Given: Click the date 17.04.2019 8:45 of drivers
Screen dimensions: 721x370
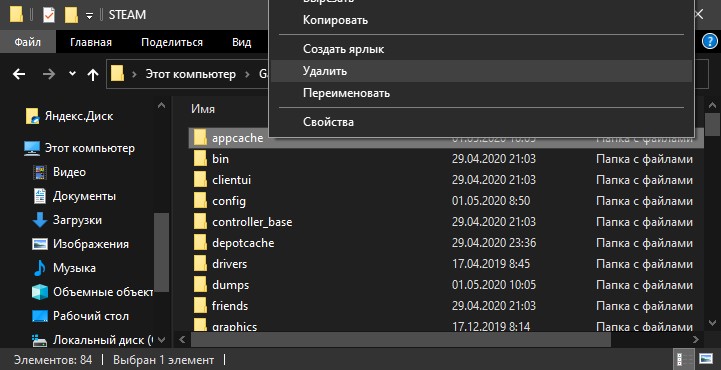Looking at the screenshot, I should [x=491, y=264].
